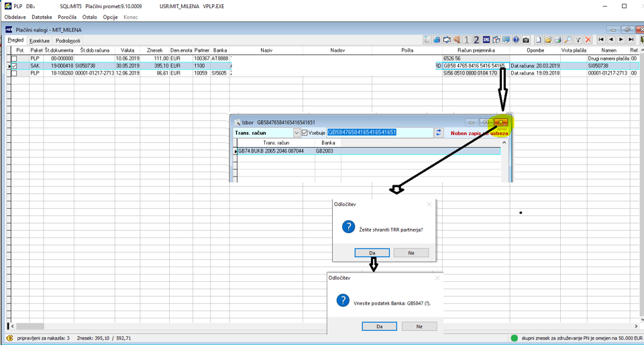Jump to first record arrow

[x=601, y=40]
